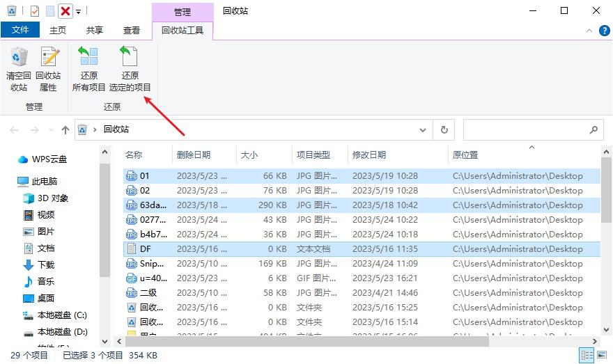Expand the address bar path chevron
This screenshot has height=364, width=613.
pyautogui.click(x=95, y=129)
